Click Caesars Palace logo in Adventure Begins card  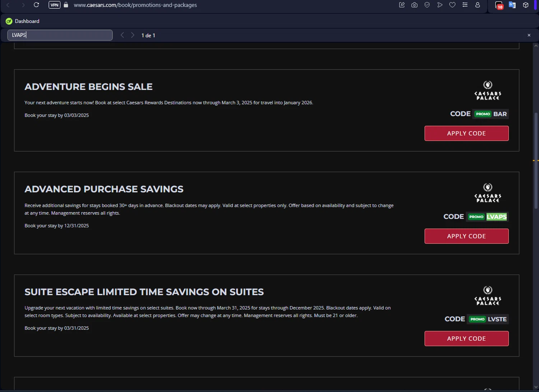[488, 91]
